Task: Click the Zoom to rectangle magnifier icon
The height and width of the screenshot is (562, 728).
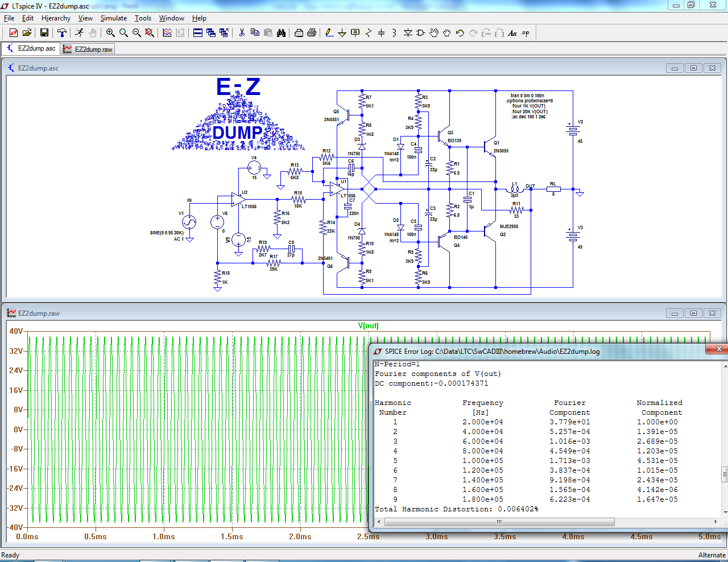Action: pyautogui.click(x=123, y=33)
